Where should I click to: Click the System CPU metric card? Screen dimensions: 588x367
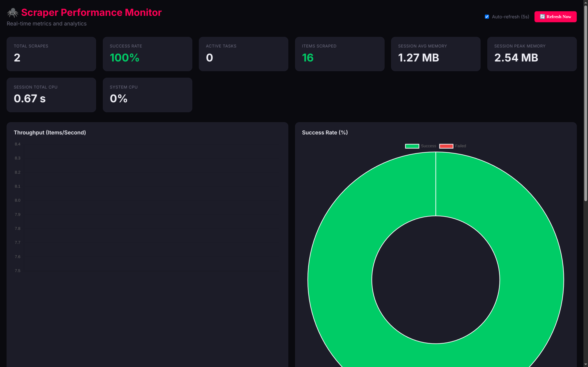coord(147,95)
